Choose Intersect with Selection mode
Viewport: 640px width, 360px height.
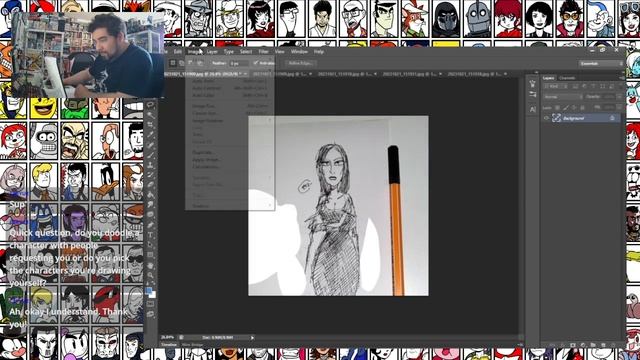pos(200,63)
